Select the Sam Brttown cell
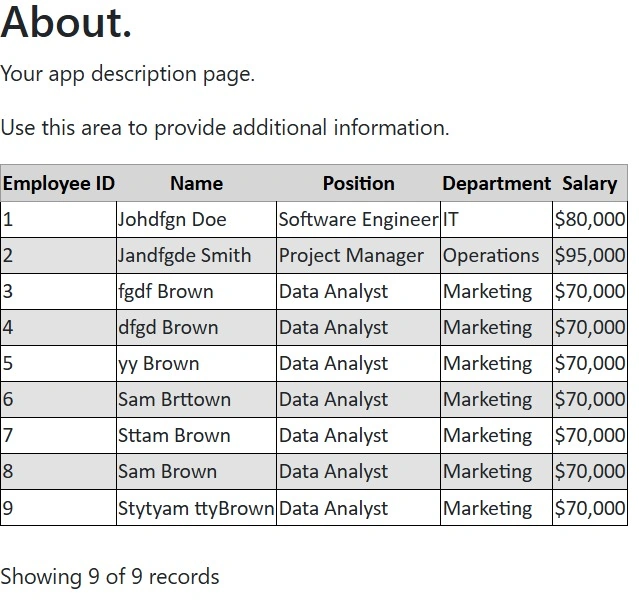Screen dimensions: 639x604 196,399
